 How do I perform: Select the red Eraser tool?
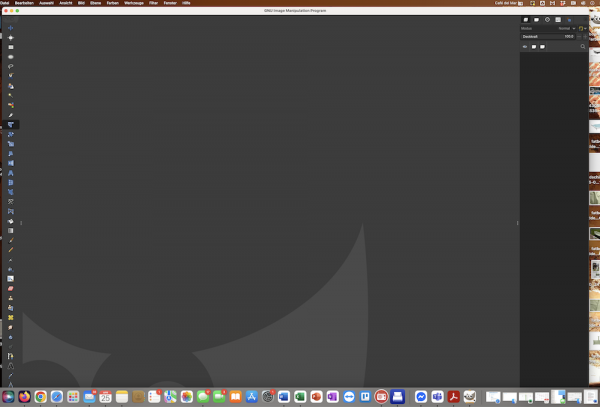(x=11, y=288)
